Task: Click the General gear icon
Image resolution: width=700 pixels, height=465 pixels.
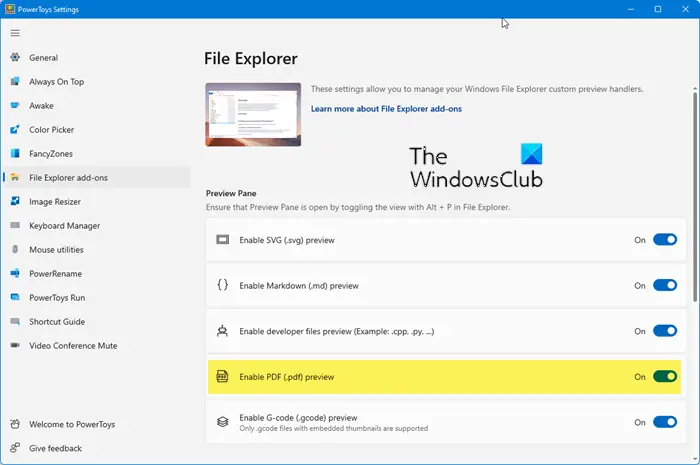Action: point(15,57)
